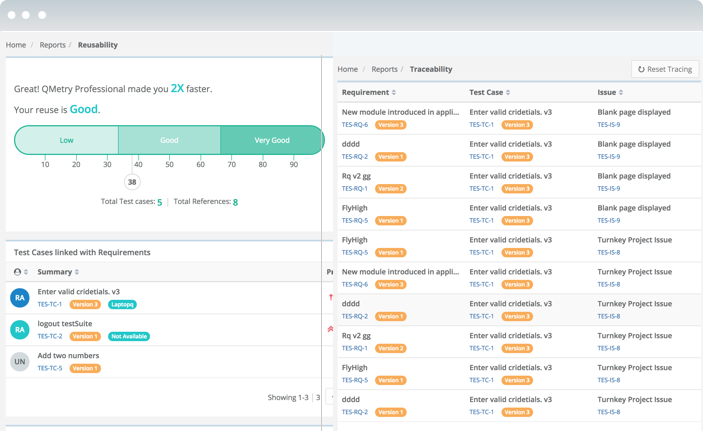The width and height of the screenshot is (703, 431).
Task: Sort by the Test Case column arrows
Action: [508, 92]
